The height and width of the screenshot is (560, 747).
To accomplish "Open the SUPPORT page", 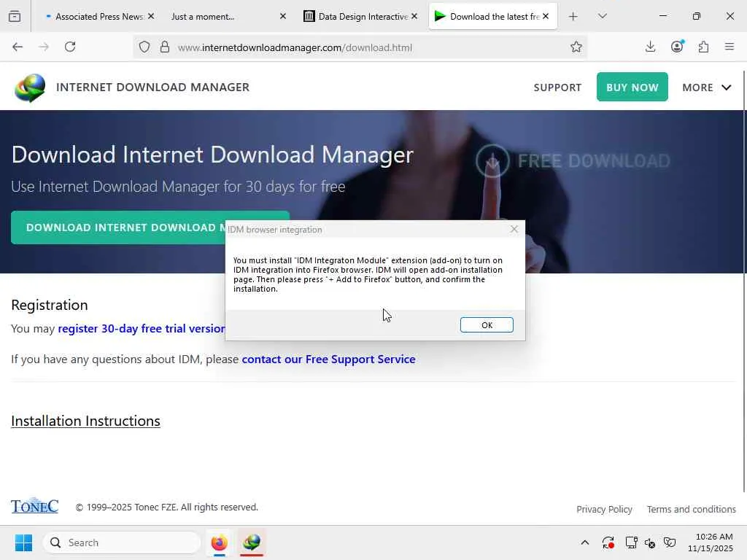I will pos(557,87).
